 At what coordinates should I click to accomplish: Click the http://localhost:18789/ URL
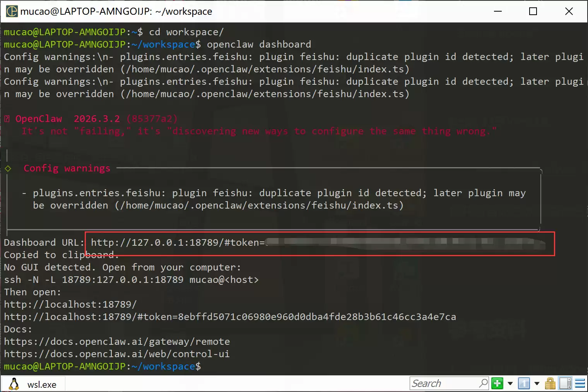(x=70, y=305)
